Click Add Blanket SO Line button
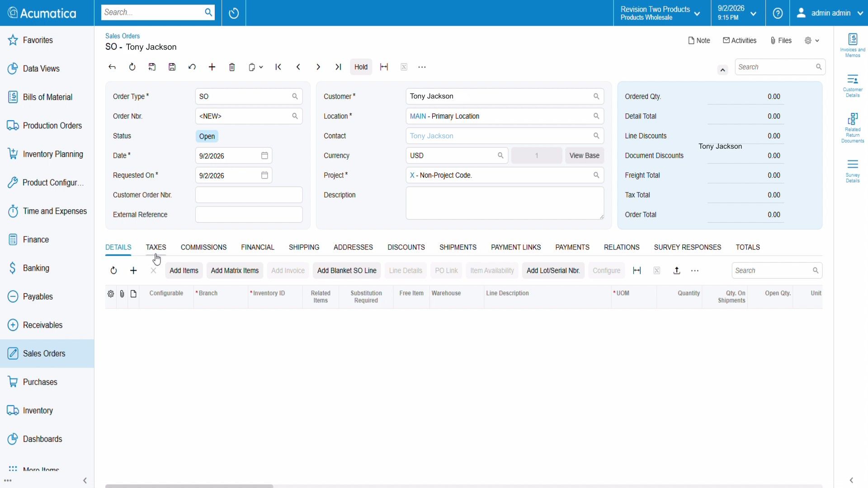868x488 pixels. tap(347, 271)
